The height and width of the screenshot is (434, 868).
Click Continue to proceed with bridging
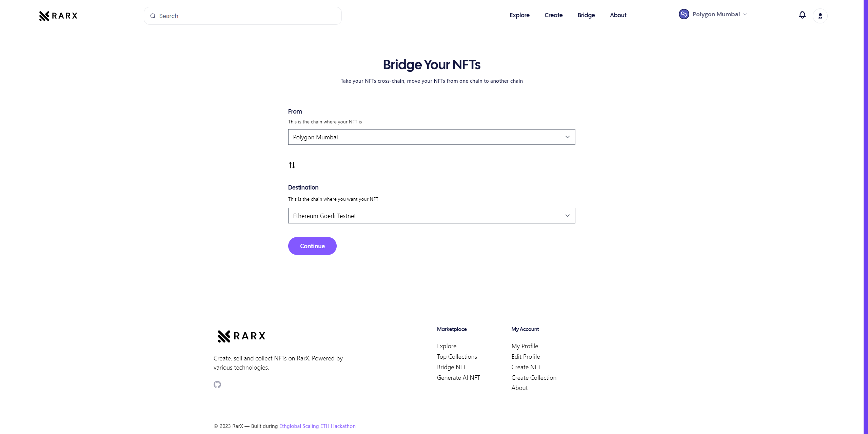(312, 246)
